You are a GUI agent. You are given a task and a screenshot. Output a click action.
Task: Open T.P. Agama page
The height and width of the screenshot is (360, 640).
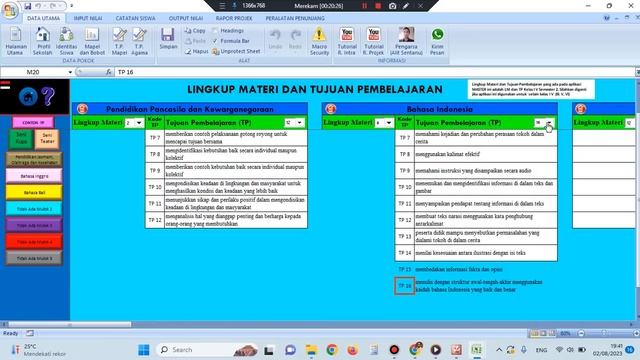coord(139,41)
